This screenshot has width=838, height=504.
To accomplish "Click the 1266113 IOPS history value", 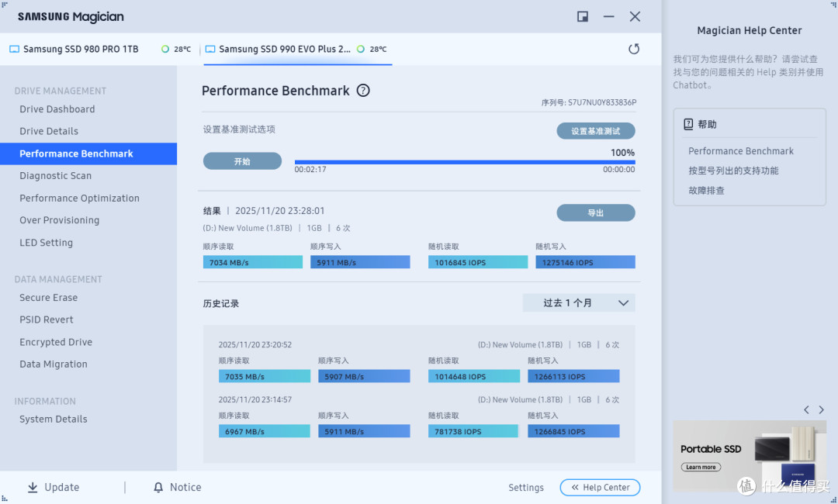I will [x=573, y=376].
